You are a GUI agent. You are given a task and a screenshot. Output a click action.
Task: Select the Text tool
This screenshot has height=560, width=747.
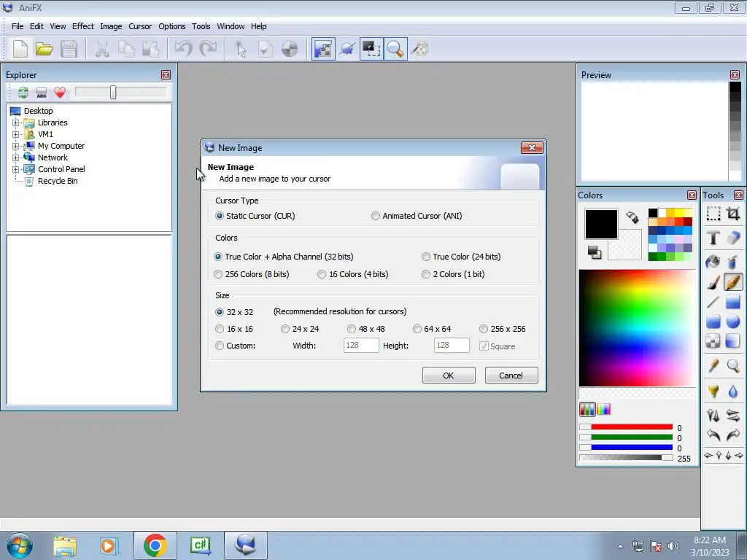click(x=713, y=237)
